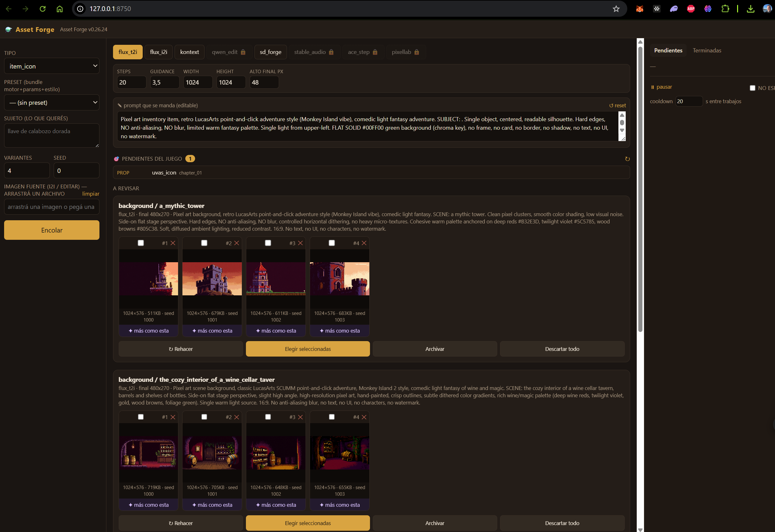Image resolution: width=775 pixels, height=532 pixels.
Task: Open the extensions puzzle icon
Action: (725, 9)
